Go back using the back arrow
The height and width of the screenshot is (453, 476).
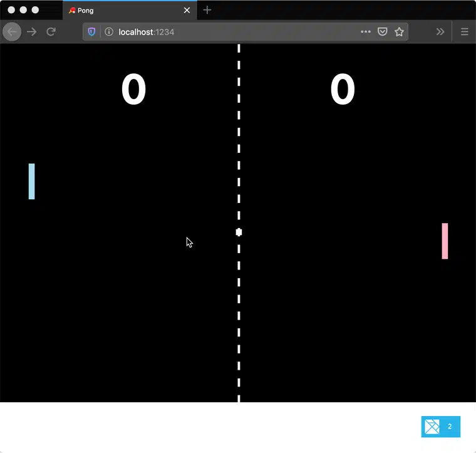[12, 32]
